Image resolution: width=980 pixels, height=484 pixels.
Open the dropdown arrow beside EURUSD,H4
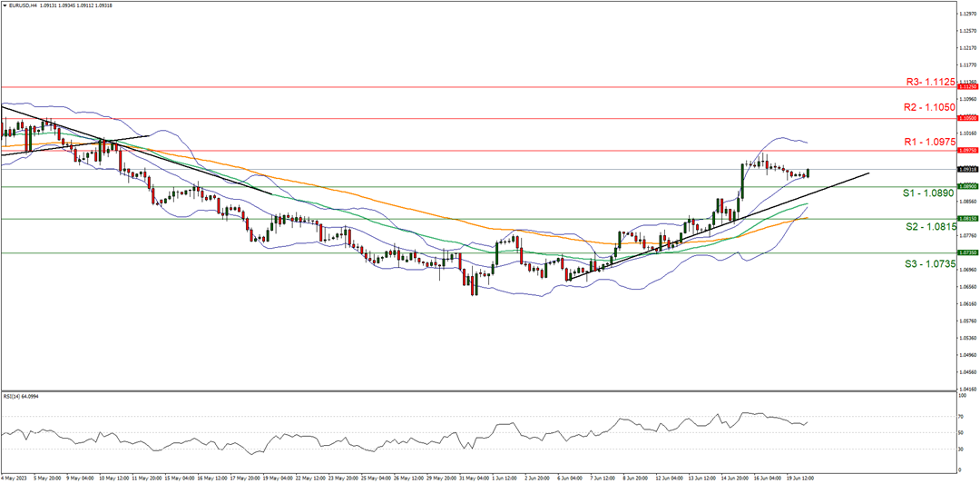coord(5,5)
